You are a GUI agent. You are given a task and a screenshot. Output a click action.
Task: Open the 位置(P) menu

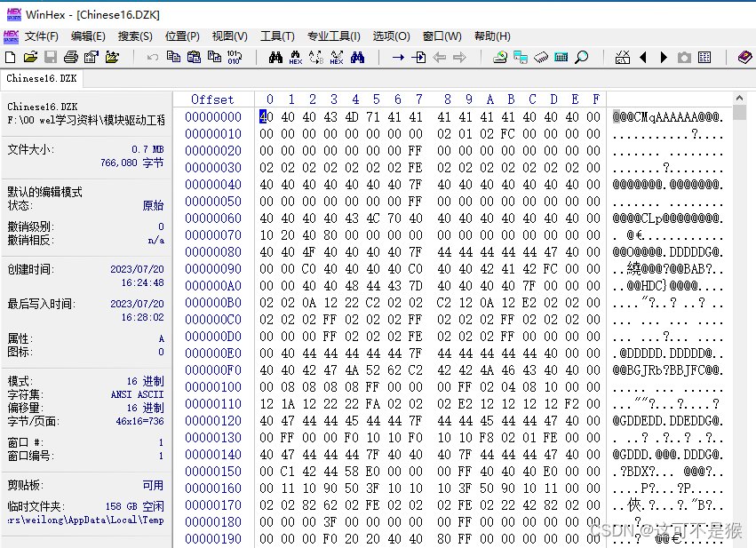[182, 36]
